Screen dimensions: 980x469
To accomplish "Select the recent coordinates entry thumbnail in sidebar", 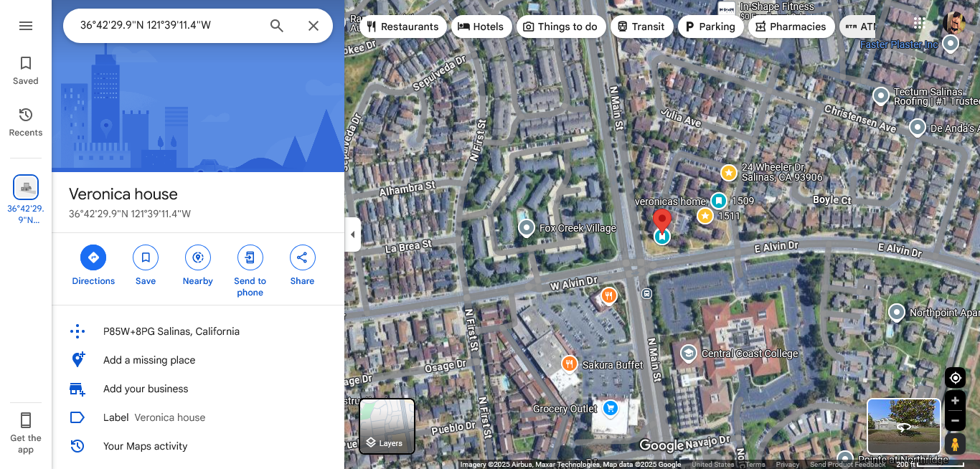I will pos(26,187).
